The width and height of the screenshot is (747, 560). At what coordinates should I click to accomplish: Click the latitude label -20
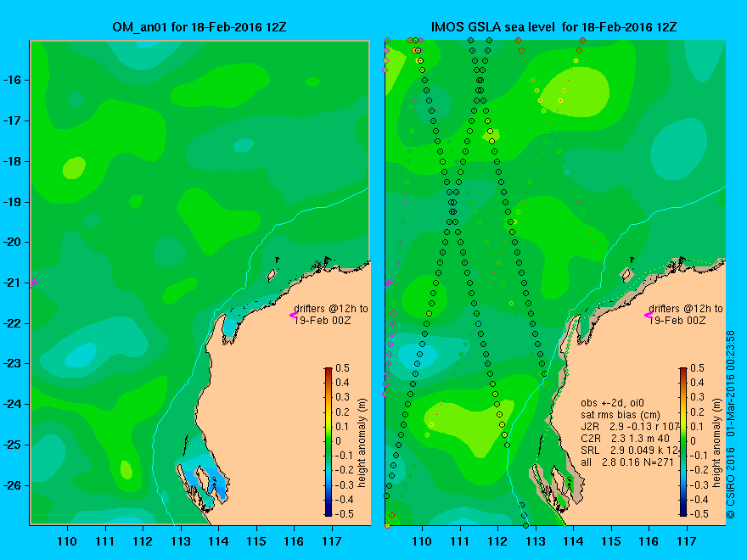[13, 242]
